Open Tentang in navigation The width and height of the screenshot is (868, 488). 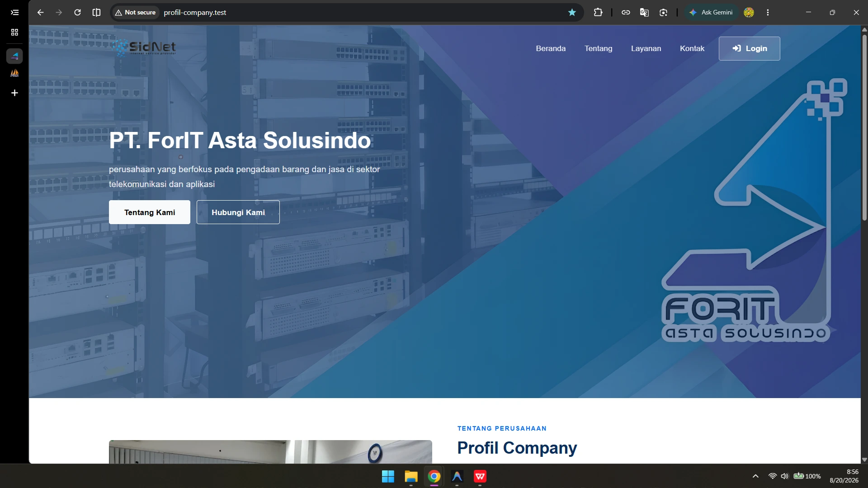tap(598, 48)
